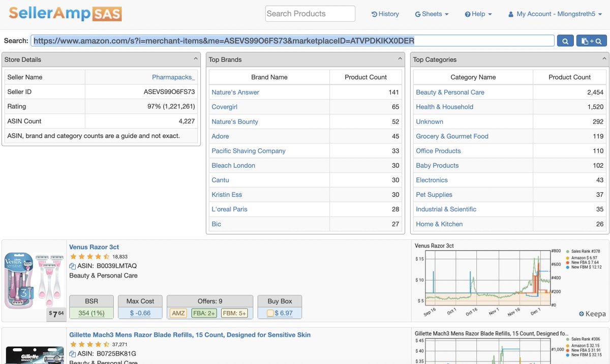Open the History page
The image size is (610, 364).
[x=385, y=14]
